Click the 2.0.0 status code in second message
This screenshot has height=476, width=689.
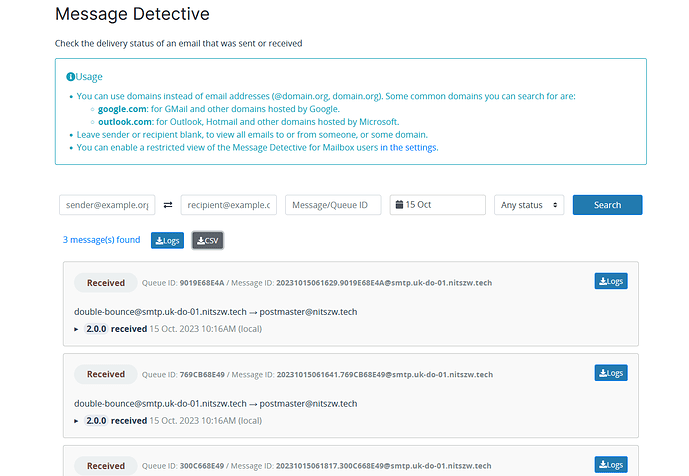96,421
